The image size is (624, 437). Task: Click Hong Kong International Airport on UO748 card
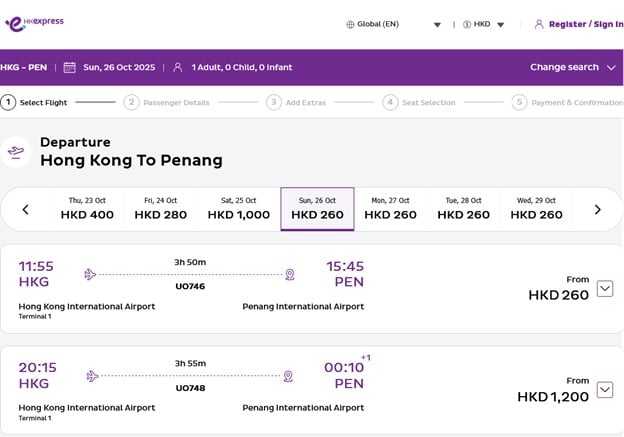87,408
